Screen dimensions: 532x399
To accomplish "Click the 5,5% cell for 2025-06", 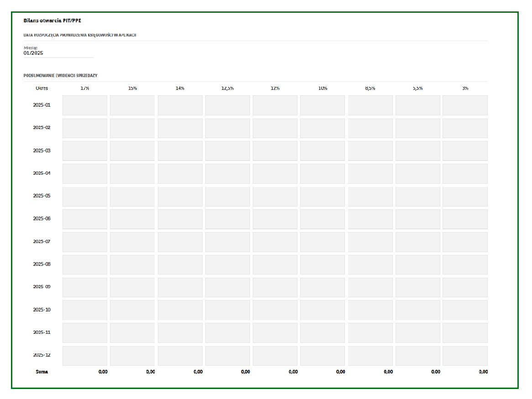I will [418, 219].
